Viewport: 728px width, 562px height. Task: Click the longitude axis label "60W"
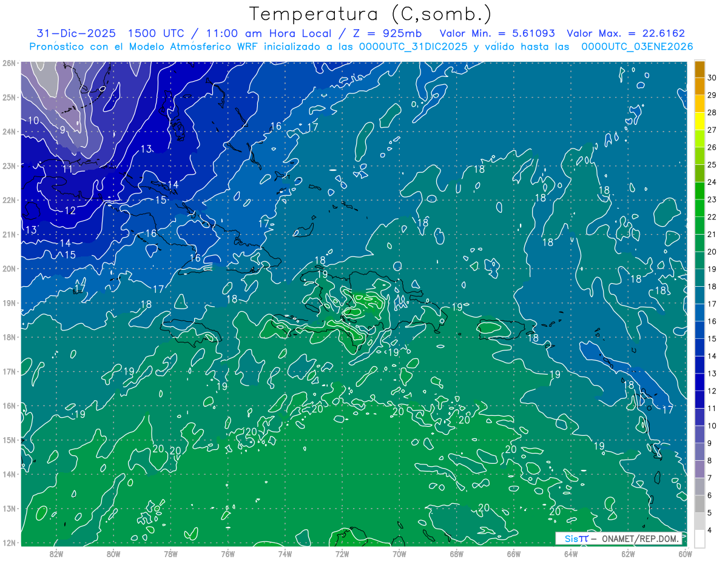click(x=684, y=554)
